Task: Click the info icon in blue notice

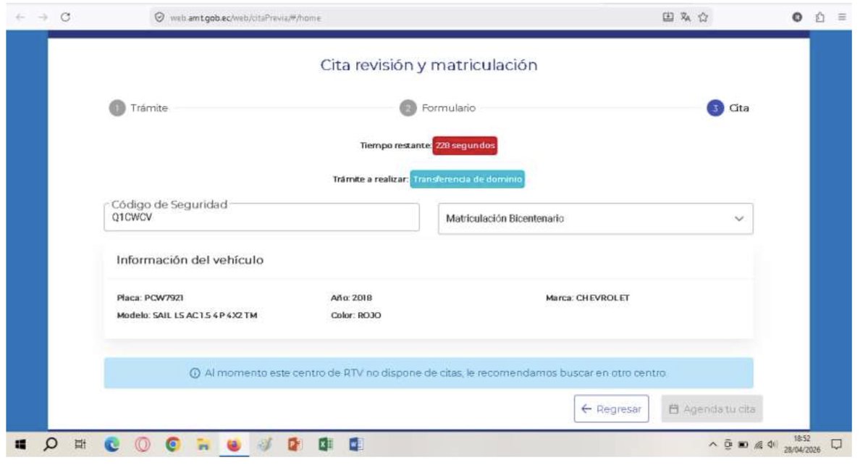Action: coord(195,373)
